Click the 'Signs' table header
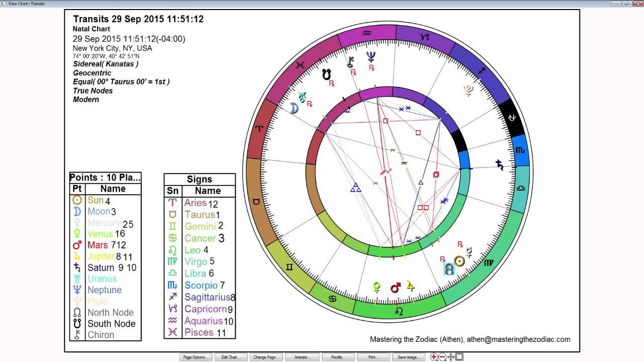 (x=200, y=179)
